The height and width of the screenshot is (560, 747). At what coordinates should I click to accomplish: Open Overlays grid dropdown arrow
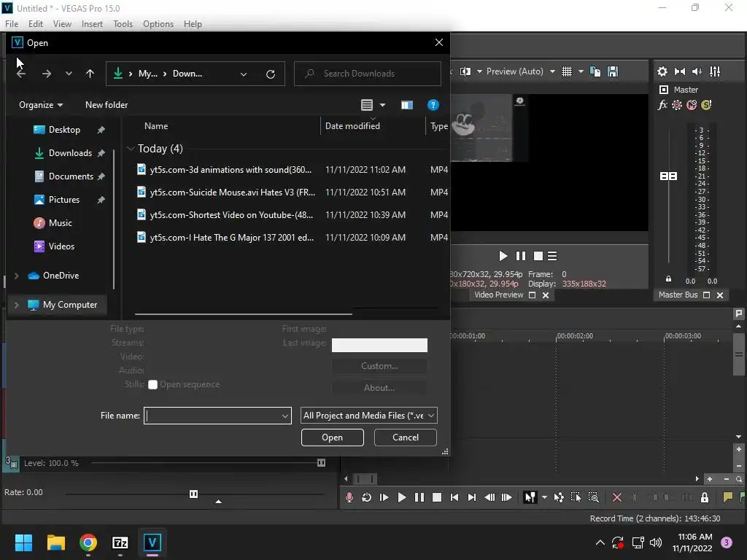[581, 71]
